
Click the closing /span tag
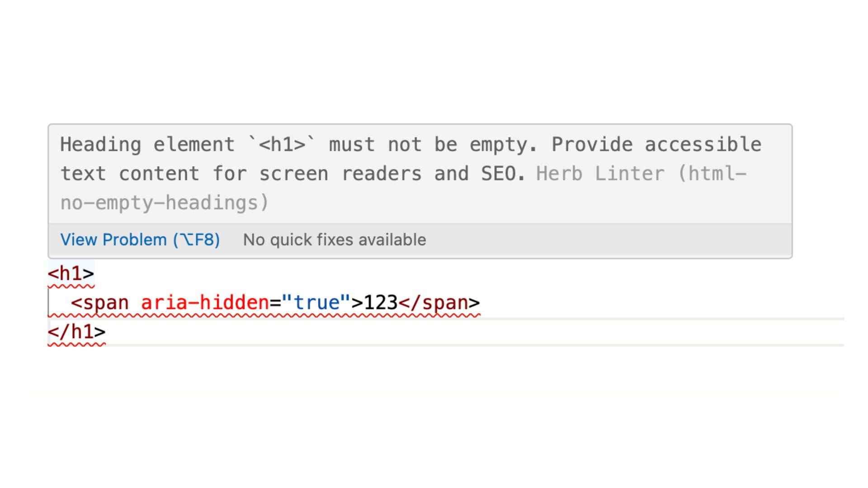439,303
